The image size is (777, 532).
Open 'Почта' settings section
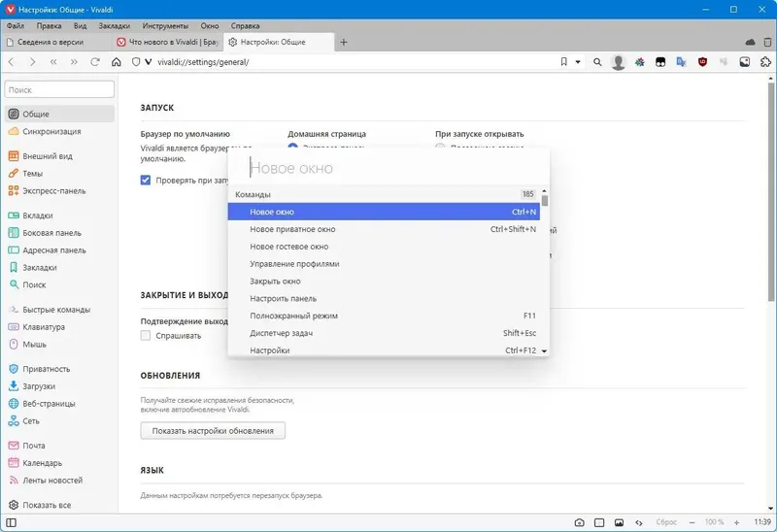pyautogui.click(x=59, y=446)
